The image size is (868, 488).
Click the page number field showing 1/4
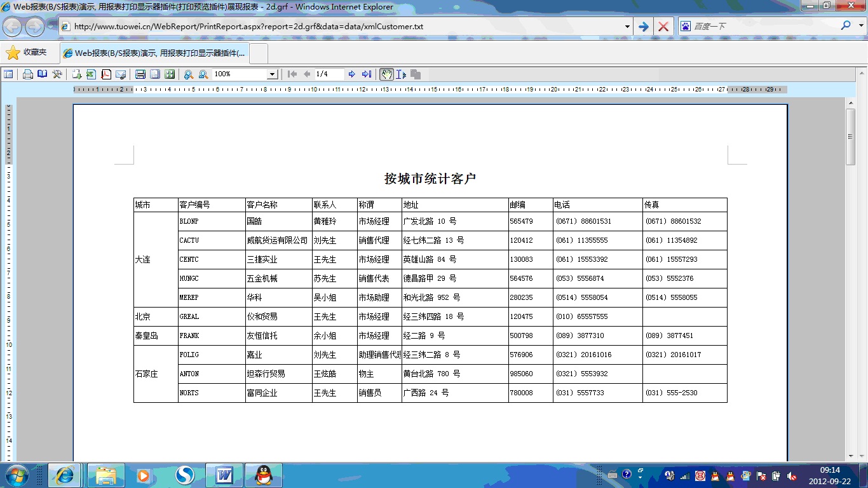329,74
